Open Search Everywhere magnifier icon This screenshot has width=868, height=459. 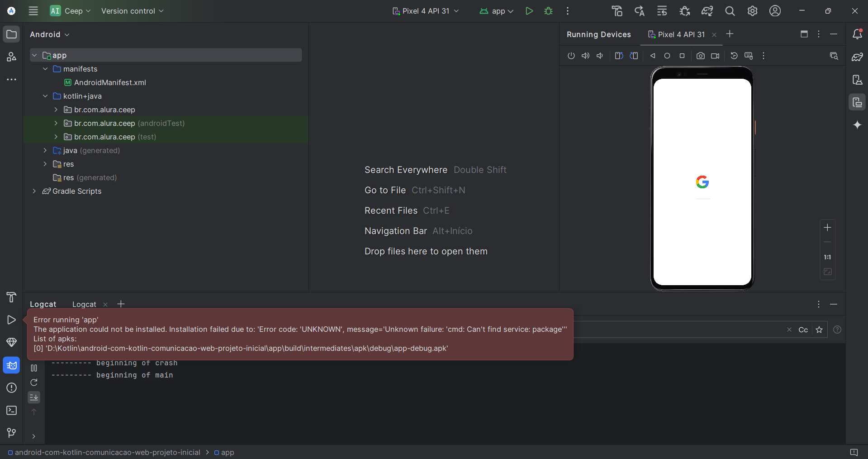click(730, 11)
